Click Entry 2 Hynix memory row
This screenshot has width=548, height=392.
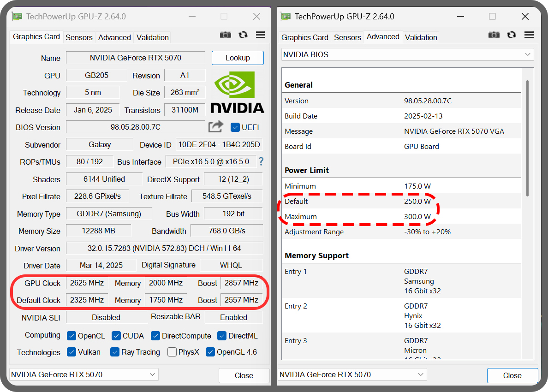pyautogui.click(x=402, y=315)
